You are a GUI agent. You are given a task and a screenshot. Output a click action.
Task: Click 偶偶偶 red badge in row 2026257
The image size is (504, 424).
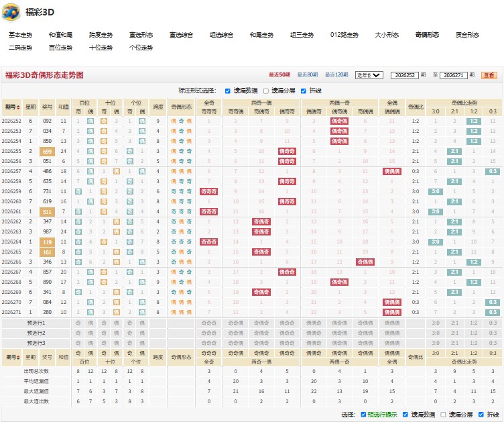tap(392, 172)
